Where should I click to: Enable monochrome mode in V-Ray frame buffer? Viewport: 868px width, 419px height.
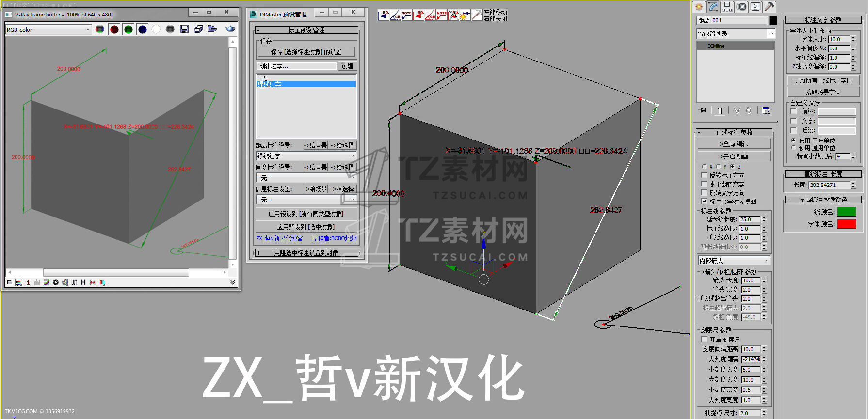pos(170,30)
